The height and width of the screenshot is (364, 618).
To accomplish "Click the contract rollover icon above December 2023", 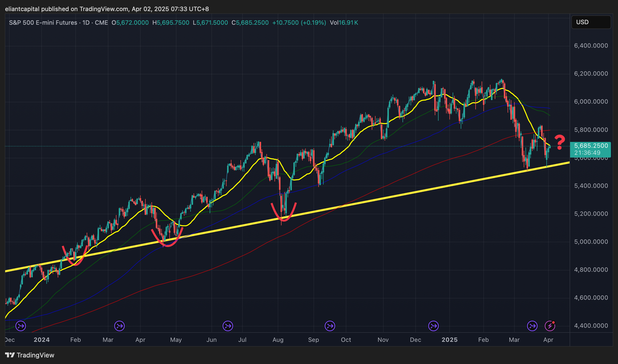I will (x=21, y=326).
